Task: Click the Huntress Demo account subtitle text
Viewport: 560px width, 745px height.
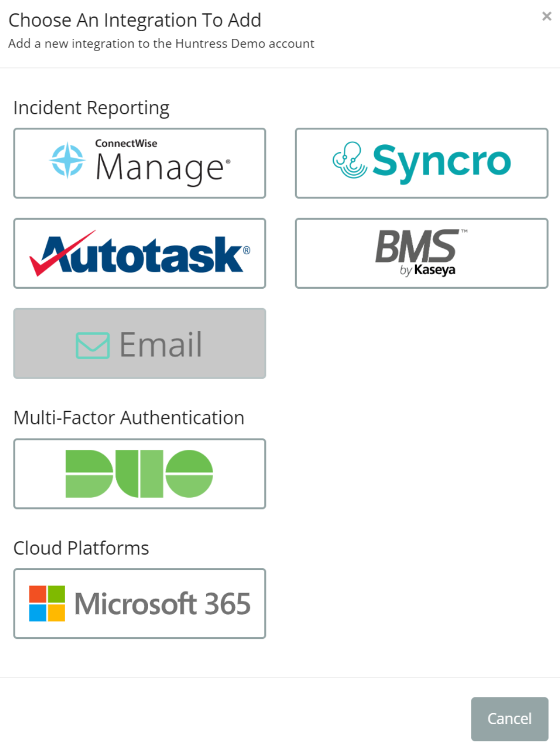Action: [161, 44]
